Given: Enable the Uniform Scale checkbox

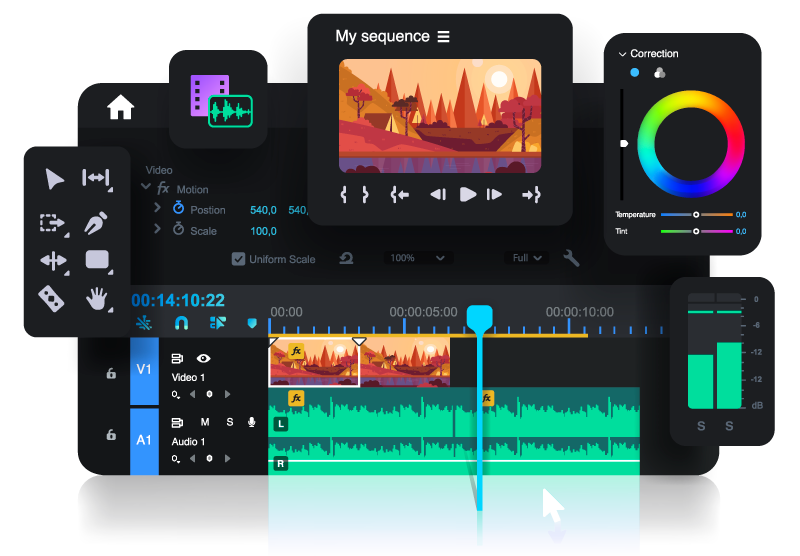Looking at the screenshot, I should pyautogui.click(x=238, y=259).
